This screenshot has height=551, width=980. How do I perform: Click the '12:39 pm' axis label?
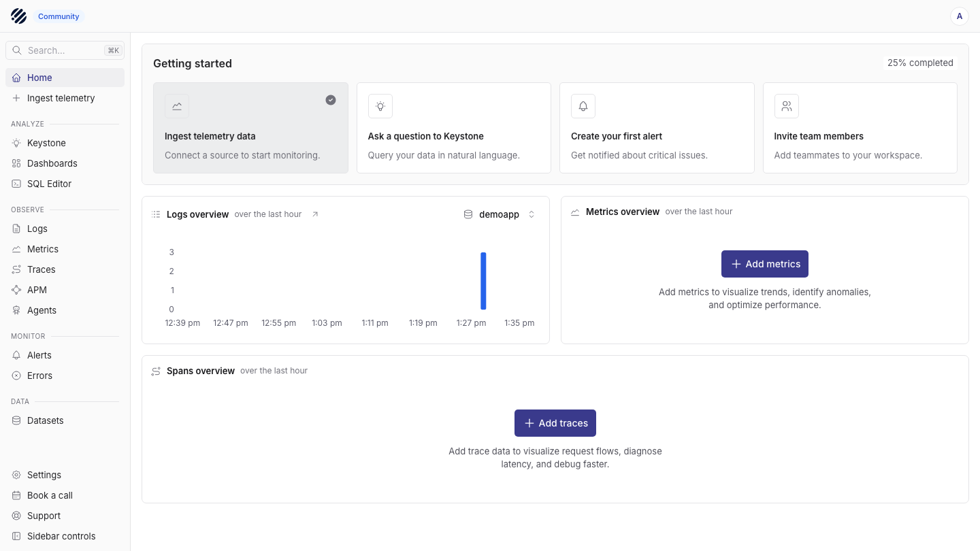182,323
